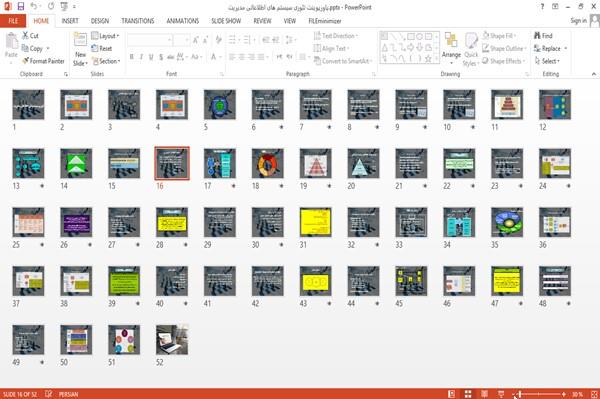The width and height of the screenshot is (600, 399).
Task: Select slide 1 thumbnail
Action: point(28,104)
